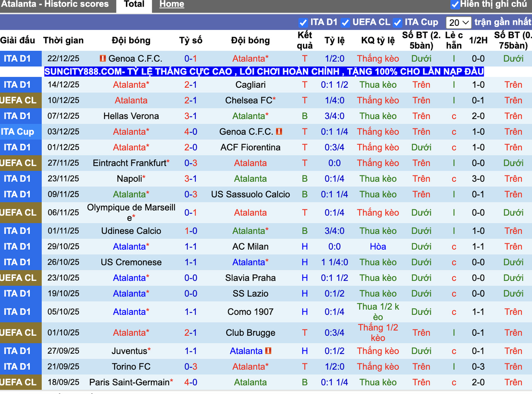Screen dimensions: 532x394
Task: Click the 1 1/4:0 odds on 26/10/25
Action: (335, 263)
